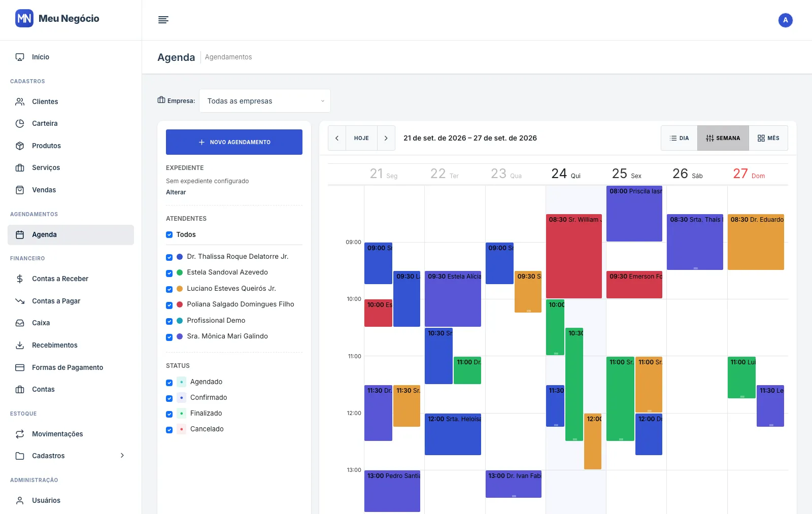812x514 pixels.
Task: Expand the Cadastros submenu chevron
Action: click(x=122, y=456)
